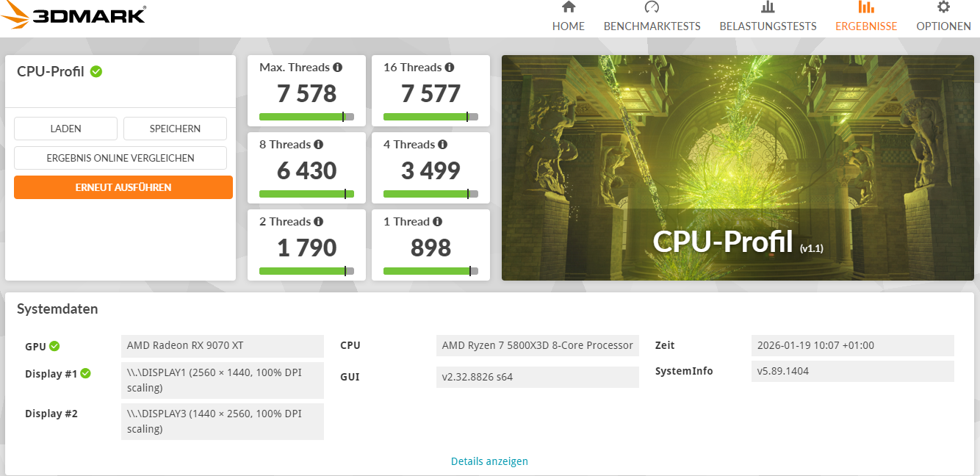
Task: Click the Systemdaten heading
Action: coord(57,309)
